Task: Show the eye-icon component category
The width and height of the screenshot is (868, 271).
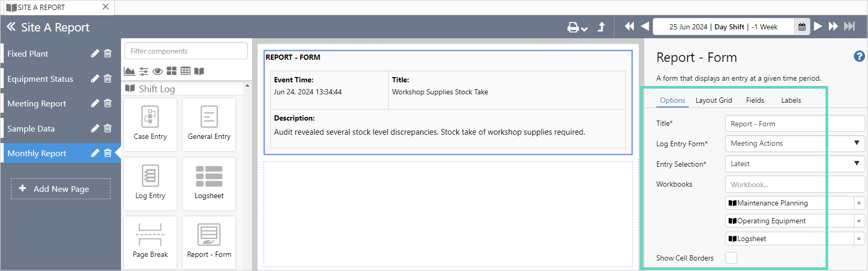Action: (157, 71)
